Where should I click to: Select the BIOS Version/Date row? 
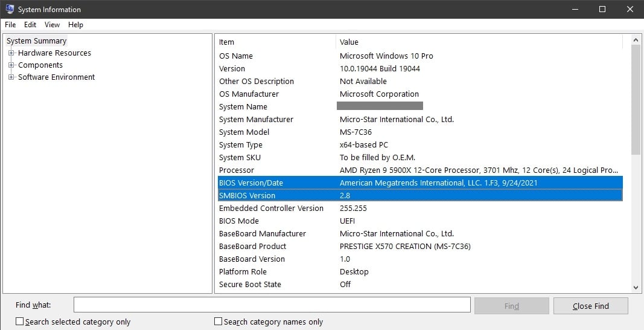(420, 183)
